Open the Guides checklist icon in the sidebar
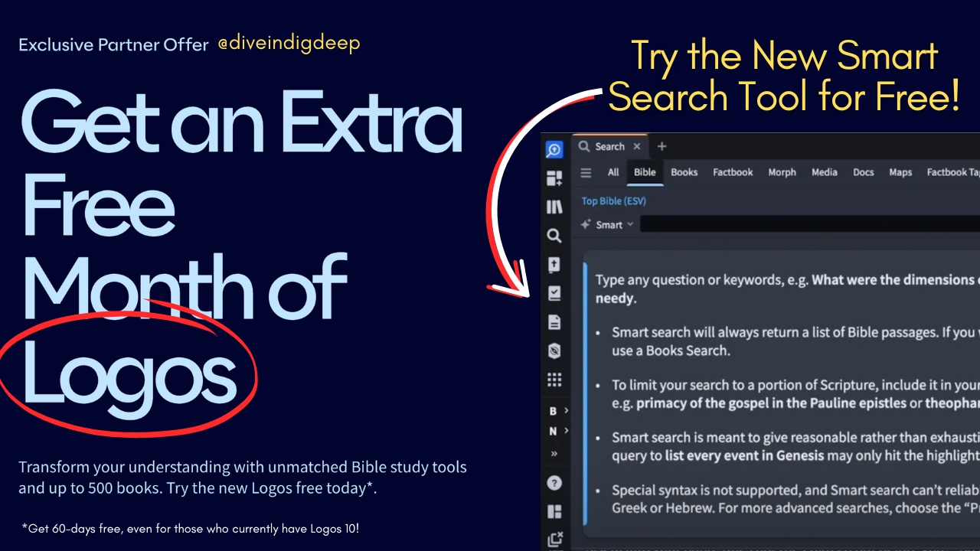This screenshot has height=551, width=980. point(554,293)
